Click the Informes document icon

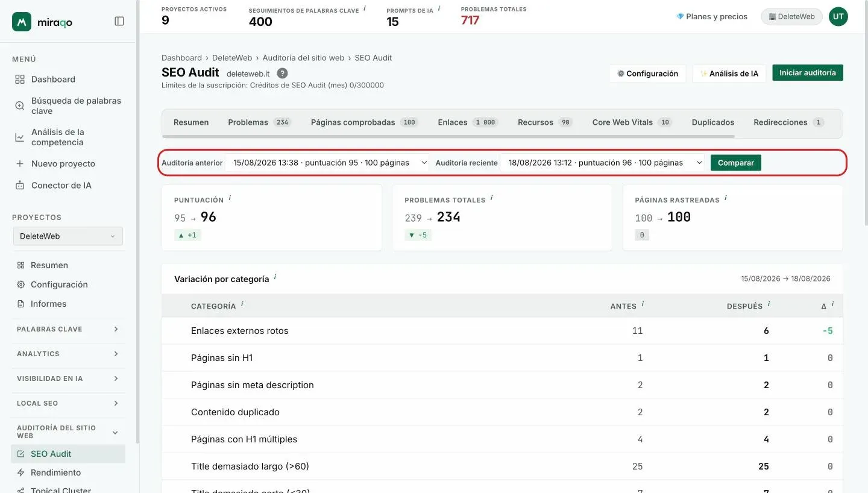coord(20,304)
